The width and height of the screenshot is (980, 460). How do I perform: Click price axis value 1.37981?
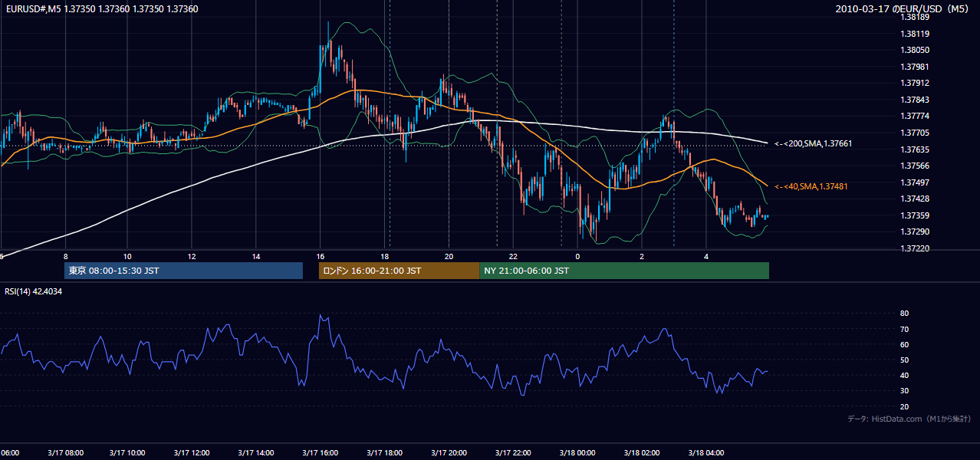916,67
